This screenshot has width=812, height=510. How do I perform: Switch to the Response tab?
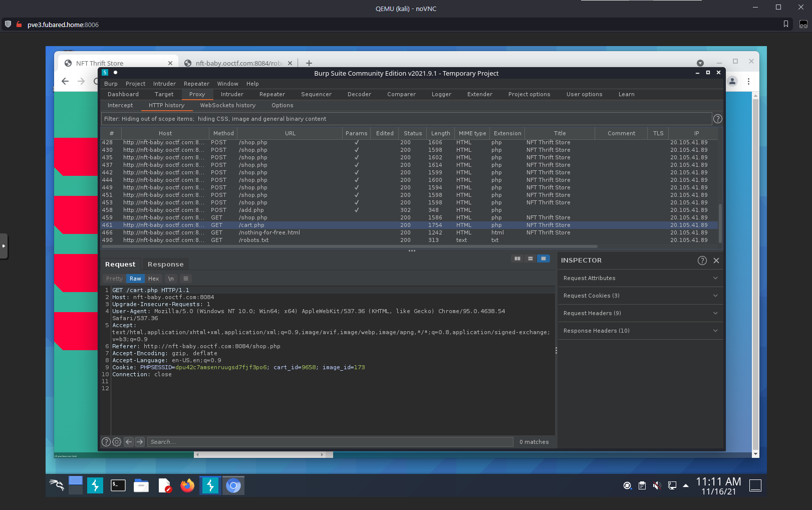pyautogui.click(x=165, y=264)
